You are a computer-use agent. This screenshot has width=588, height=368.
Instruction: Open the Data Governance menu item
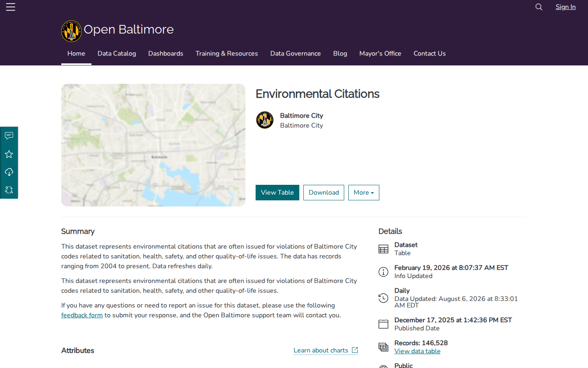coord(296,54)
